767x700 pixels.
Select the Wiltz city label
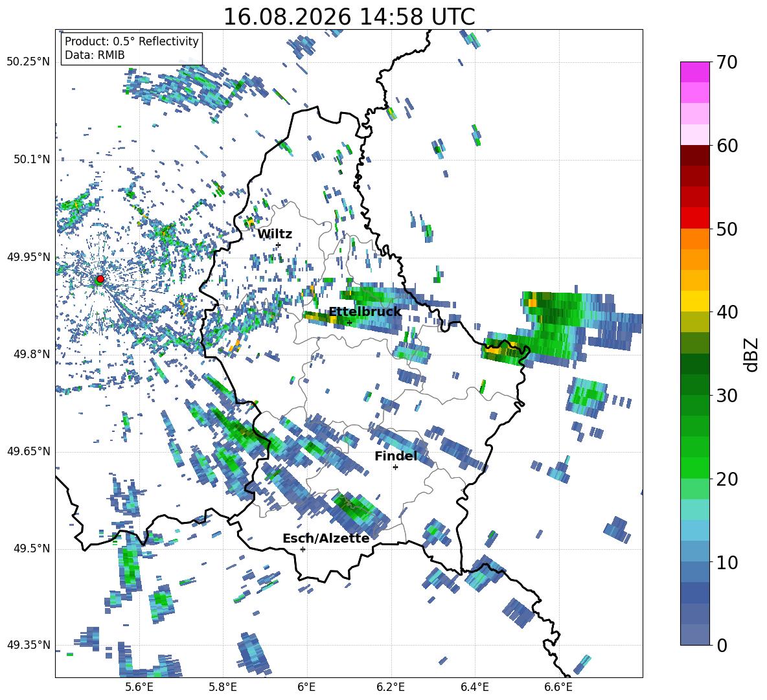275,234
